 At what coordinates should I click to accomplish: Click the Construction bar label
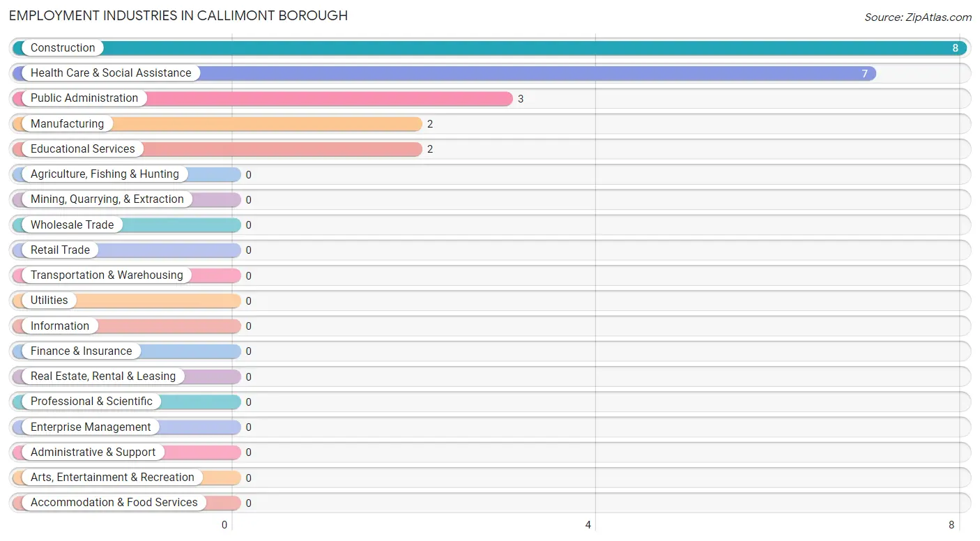63,48
